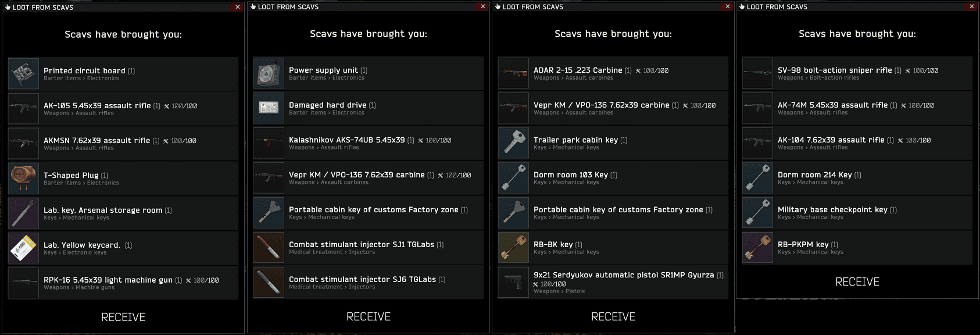Close the rightmost Loot From Scavs window
980x335 pixels.
coord(972,6)
